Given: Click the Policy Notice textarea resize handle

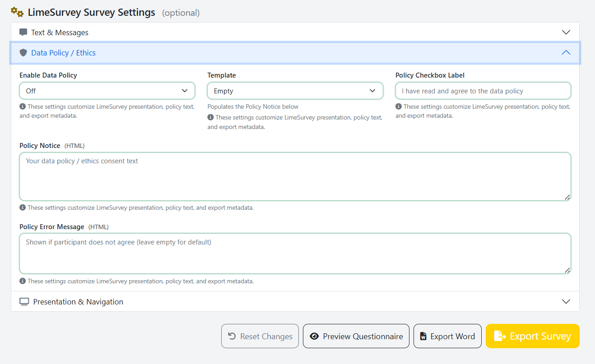Looking at the screenshot, I should point(567,197).
